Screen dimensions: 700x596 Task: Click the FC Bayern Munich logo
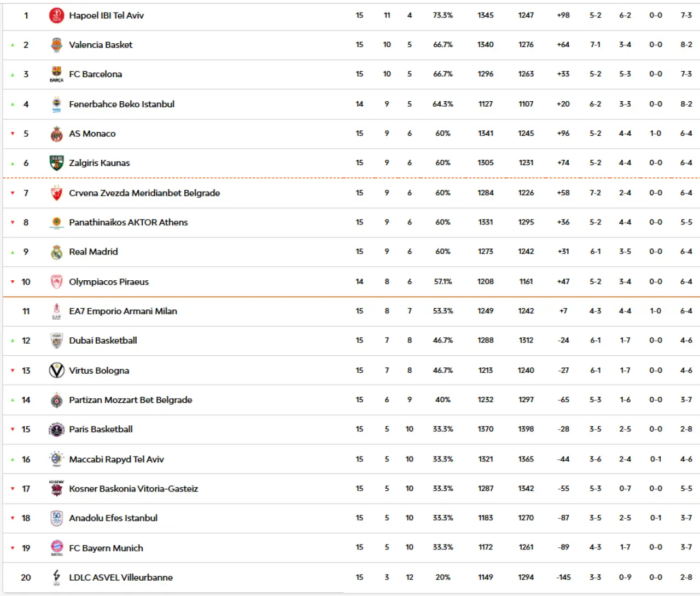[x=56, y=547]
